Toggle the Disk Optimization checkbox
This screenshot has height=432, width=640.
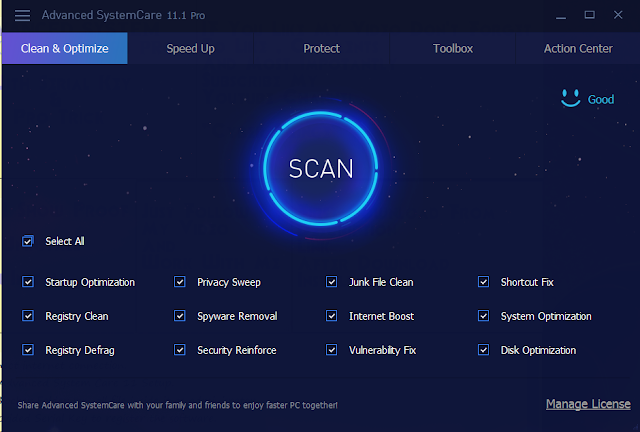click(x=483, y=350)
